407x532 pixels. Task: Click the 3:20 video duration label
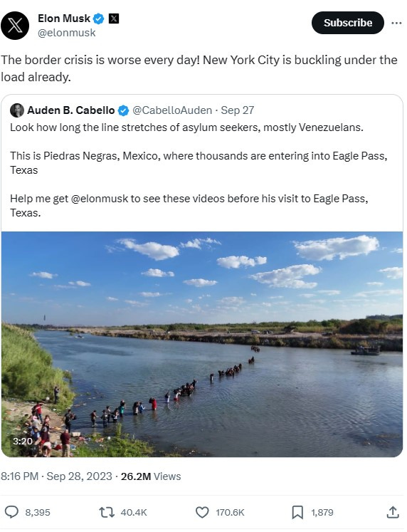coord(23,441)
